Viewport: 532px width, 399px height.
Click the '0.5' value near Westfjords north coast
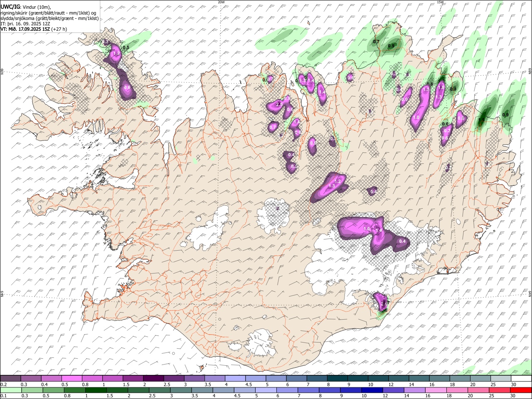point(126,48)
